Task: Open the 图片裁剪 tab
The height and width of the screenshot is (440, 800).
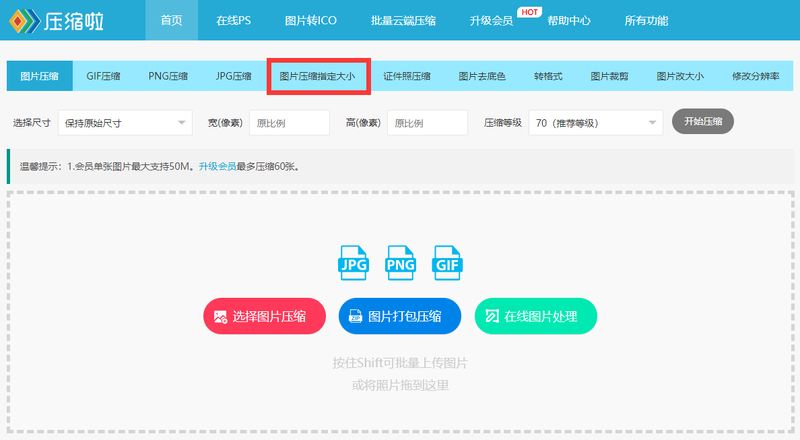Action: (x=609, y=76)
